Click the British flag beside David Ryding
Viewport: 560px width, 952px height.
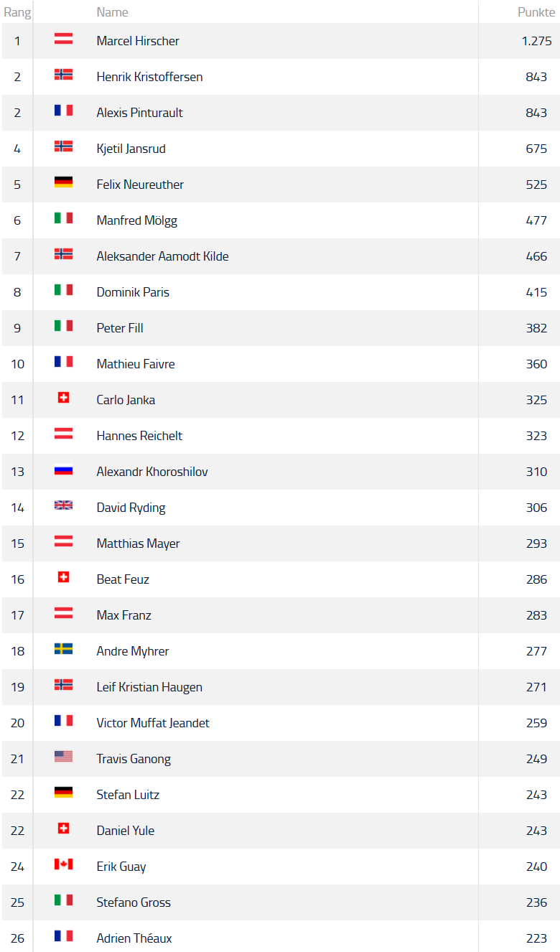(x=63, y=506)
